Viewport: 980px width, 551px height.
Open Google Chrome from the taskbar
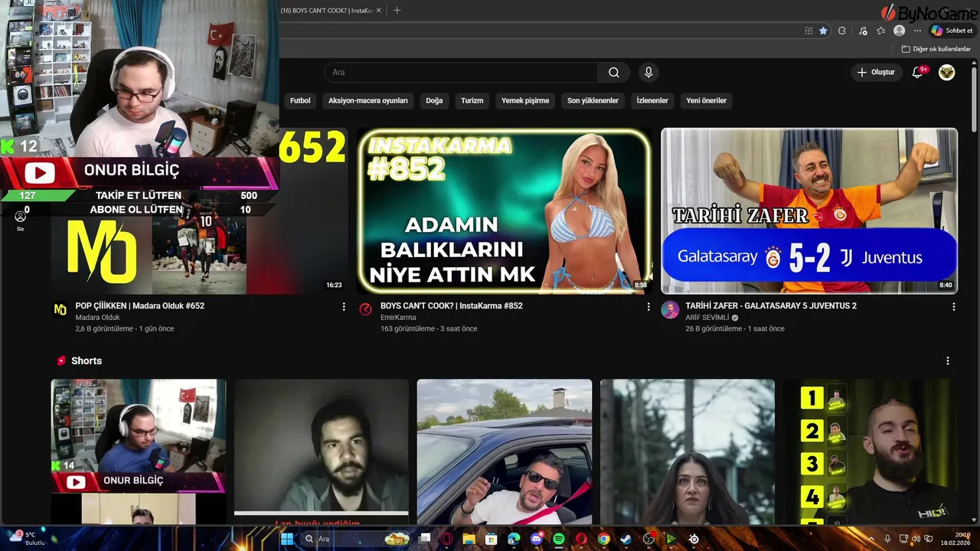603,539
